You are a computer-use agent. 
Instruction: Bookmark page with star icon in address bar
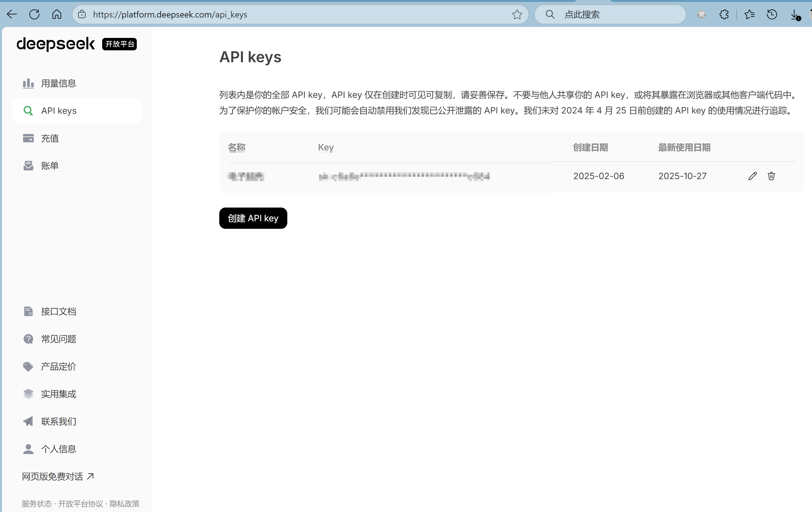click(x=517, y=14)
